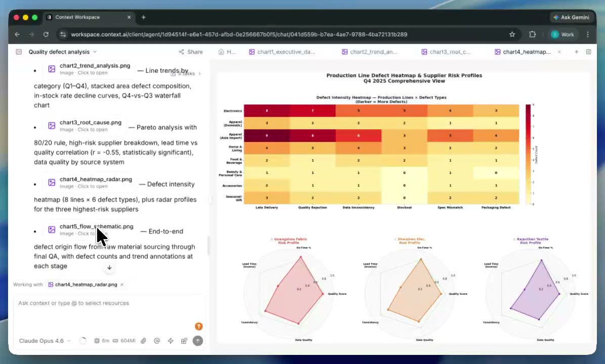Click the 604Mi memory indicator
The height and width of the screenshot is (364, 605).
click(124, 341)
